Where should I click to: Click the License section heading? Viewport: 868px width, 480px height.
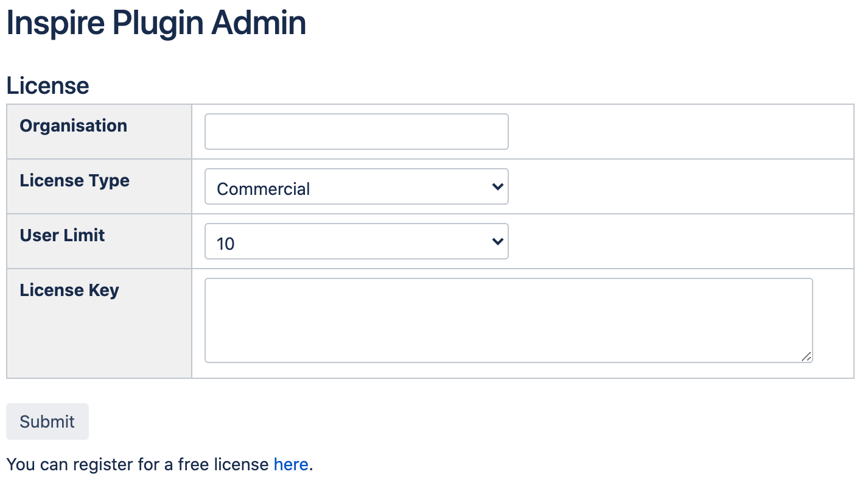(47, 85)
